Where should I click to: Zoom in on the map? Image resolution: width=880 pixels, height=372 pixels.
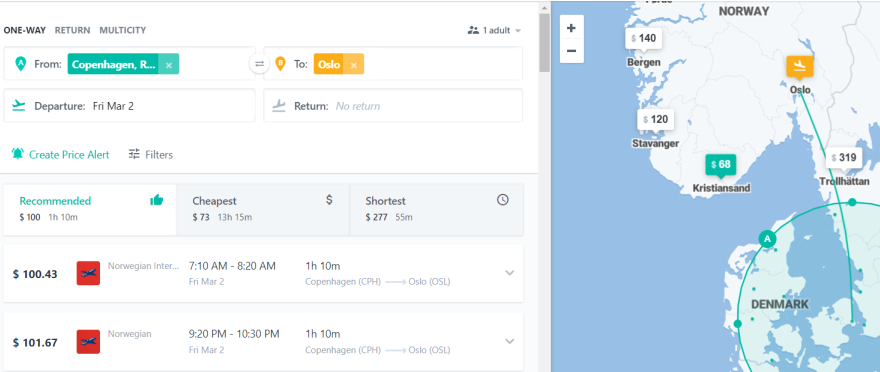571,28
